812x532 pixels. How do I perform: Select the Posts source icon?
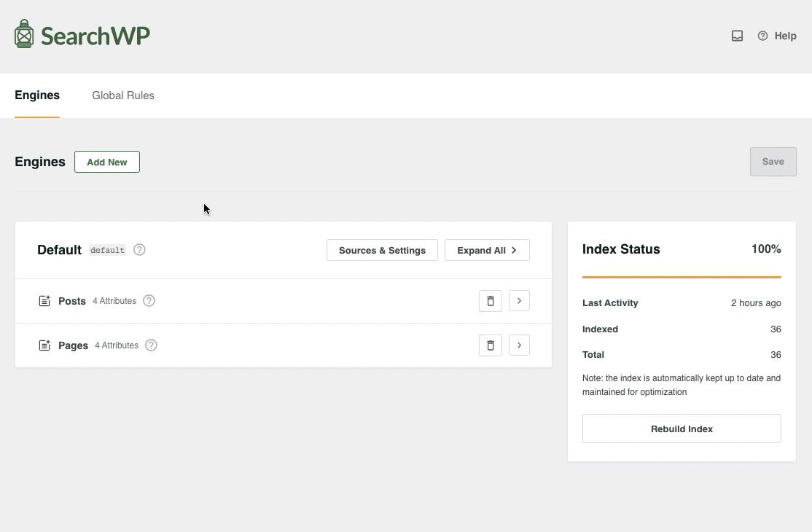point(44,300)
